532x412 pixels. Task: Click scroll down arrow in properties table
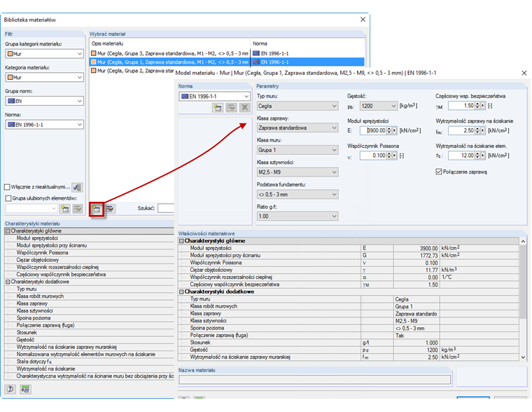[x=523, y=357]
